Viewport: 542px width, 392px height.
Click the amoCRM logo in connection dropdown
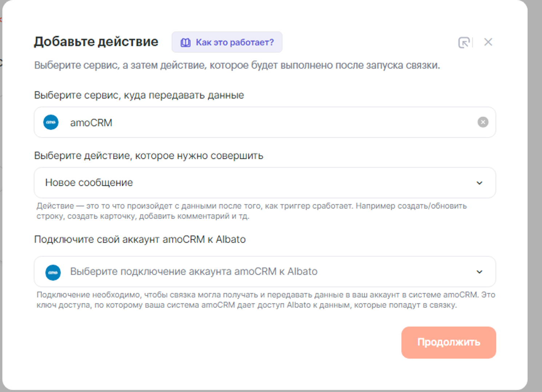click(x=53, y=272)
